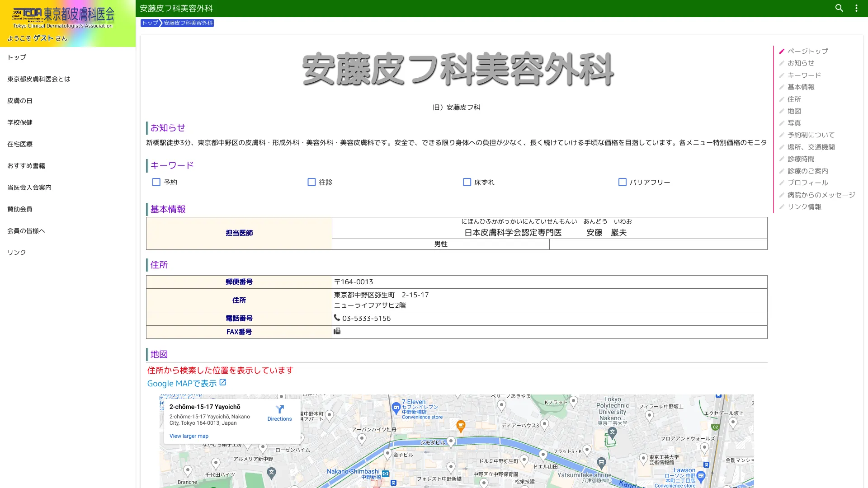Click the pencil icon beside お知らせ
868x488 pixels.
(x=782, y=63)
